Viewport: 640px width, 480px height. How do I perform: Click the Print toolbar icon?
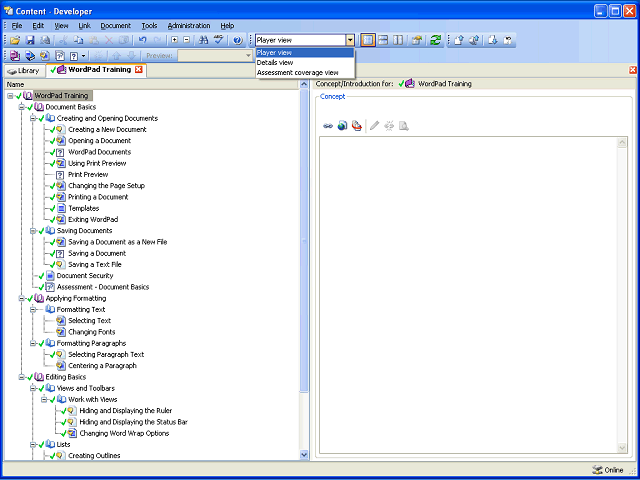45,40
